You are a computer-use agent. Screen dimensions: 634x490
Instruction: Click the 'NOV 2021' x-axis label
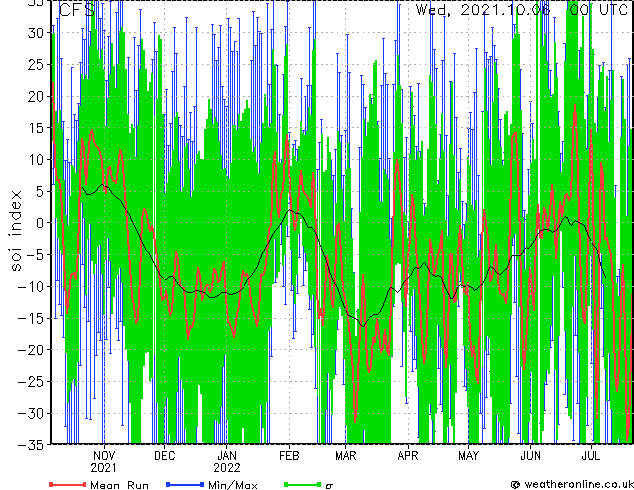(x=104, y=462)
